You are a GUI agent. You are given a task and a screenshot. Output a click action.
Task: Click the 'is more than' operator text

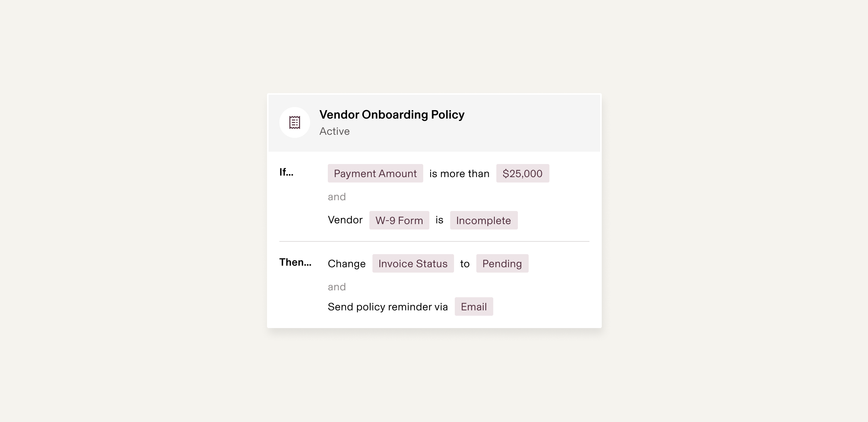459,174
